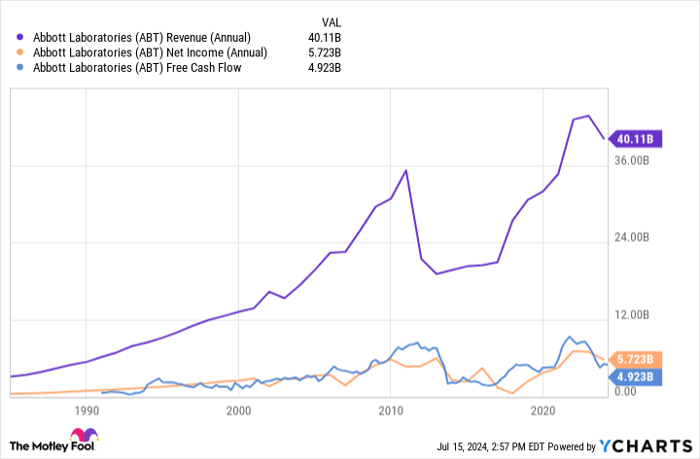The image size is (700, 459).
Task: Click the 5.723B value in the legend table
Action: (x=325, y=53)
